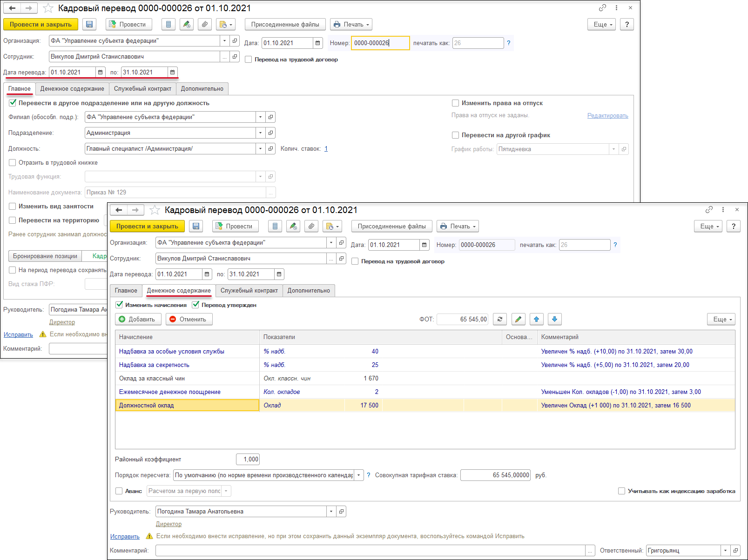Click the paperclip attach icon in front window

(x=311, y=226)
